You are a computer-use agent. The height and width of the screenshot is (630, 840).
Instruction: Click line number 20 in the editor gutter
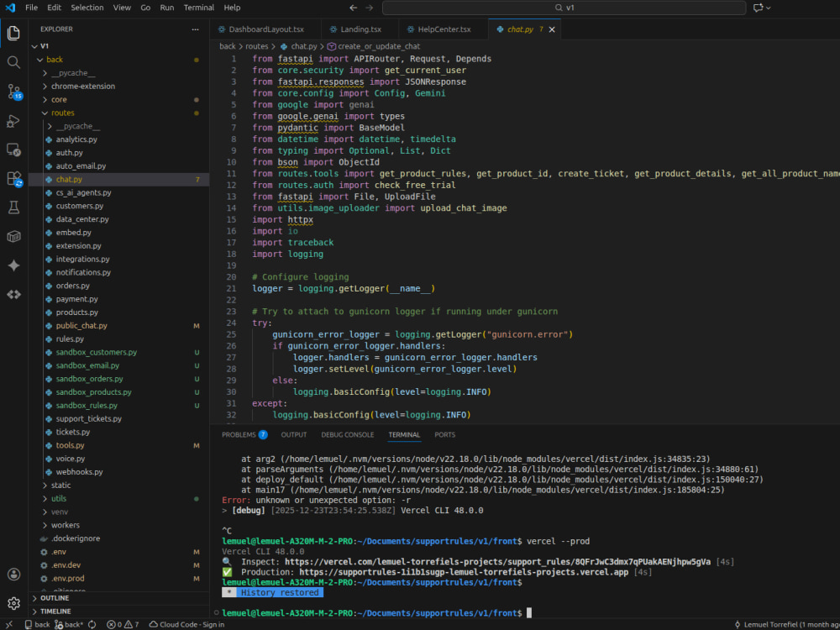[x=231, y=277]
